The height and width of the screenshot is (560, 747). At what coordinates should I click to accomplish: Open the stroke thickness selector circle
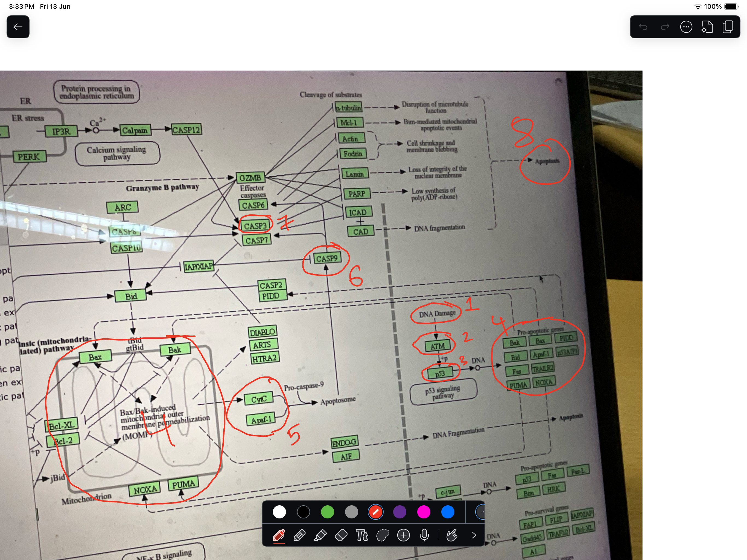[x=480, y=512]
